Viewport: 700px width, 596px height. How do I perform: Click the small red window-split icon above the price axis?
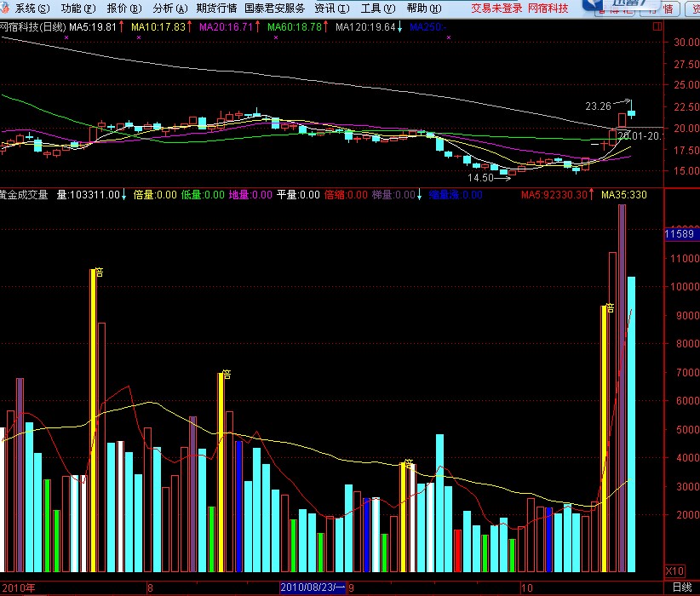pos(657,26)
